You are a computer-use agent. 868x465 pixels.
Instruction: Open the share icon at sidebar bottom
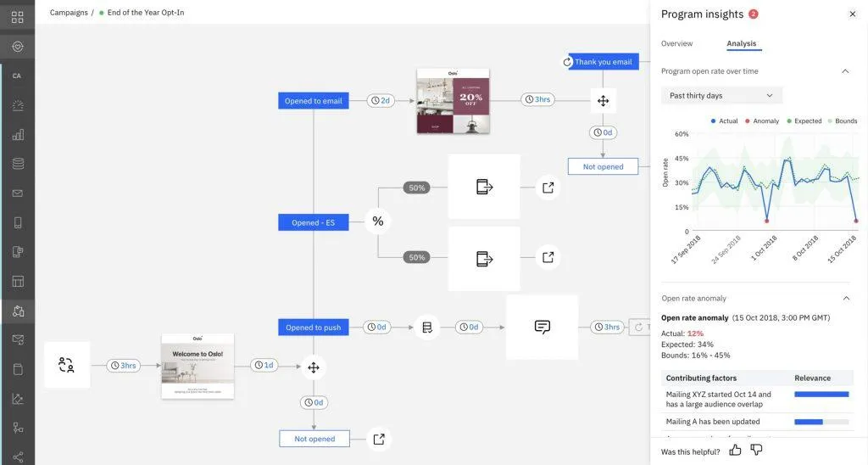(x=18, y=457)
